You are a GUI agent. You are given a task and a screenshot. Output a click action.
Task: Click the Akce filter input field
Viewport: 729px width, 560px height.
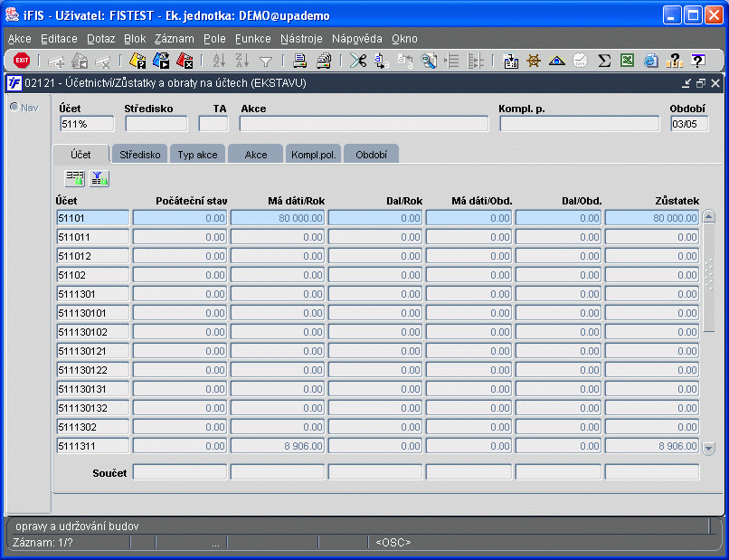click(364, 124)
